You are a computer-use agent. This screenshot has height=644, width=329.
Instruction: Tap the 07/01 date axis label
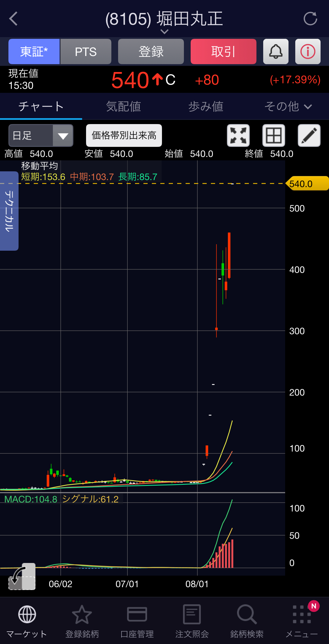coord(127,584)
